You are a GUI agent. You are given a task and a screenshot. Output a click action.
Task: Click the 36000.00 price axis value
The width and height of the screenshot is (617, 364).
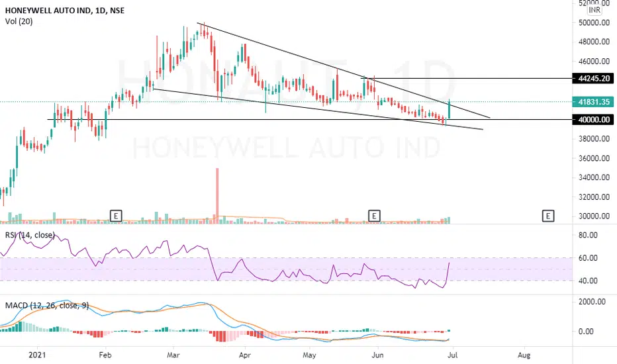594,158
